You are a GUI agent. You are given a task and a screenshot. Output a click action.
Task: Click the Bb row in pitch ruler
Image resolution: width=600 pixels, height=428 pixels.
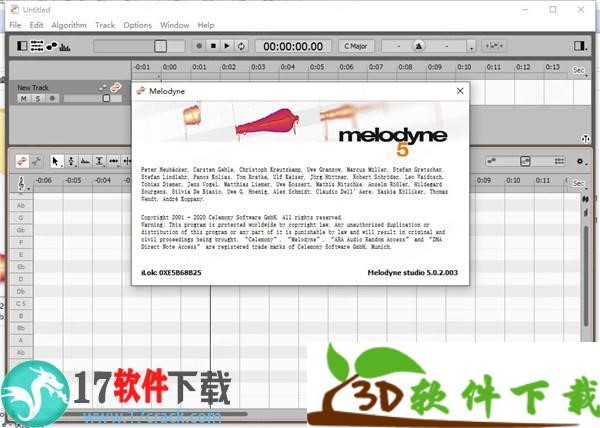click(x=21, y=328)
